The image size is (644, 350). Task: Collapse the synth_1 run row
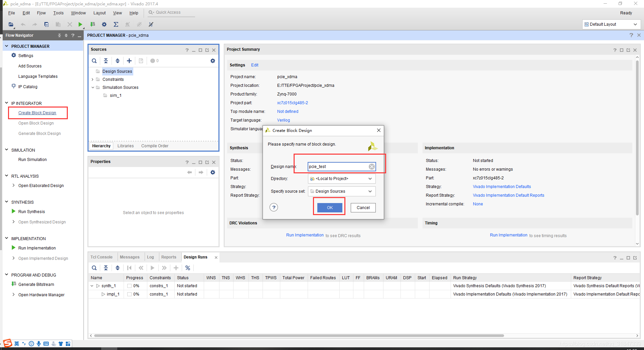(92, 286)
